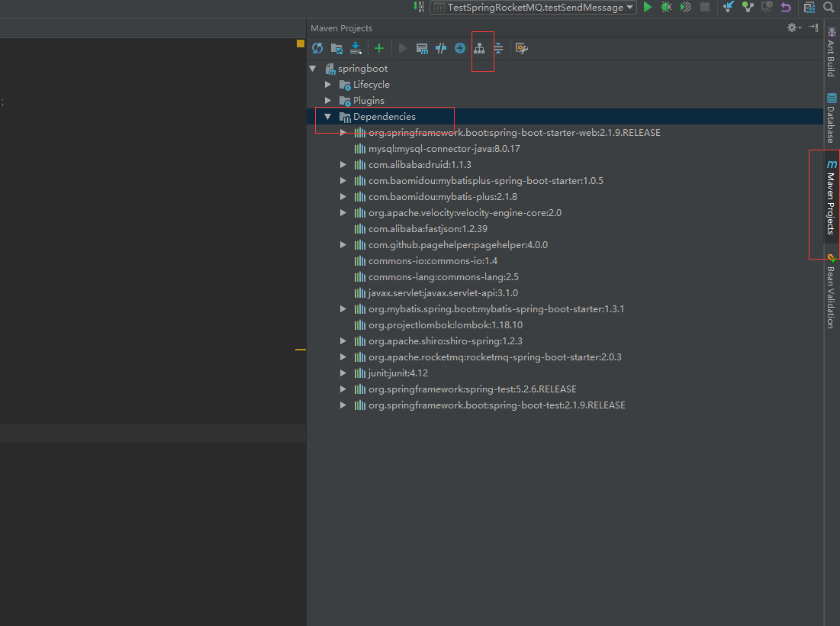
Task: Toggle offline mode in Maven toolbar
Action: tap(441, 48)
